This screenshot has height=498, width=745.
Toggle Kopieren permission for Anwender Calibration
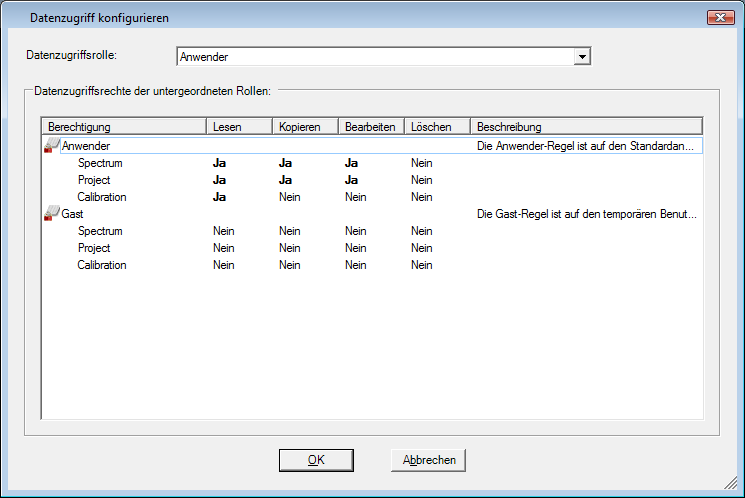290,197
